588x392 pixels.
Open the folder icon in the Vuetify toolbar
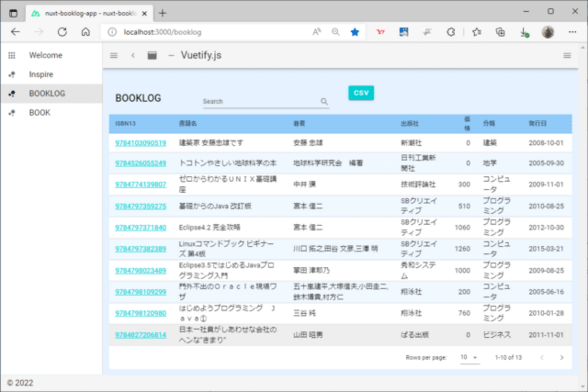(152, 55)
